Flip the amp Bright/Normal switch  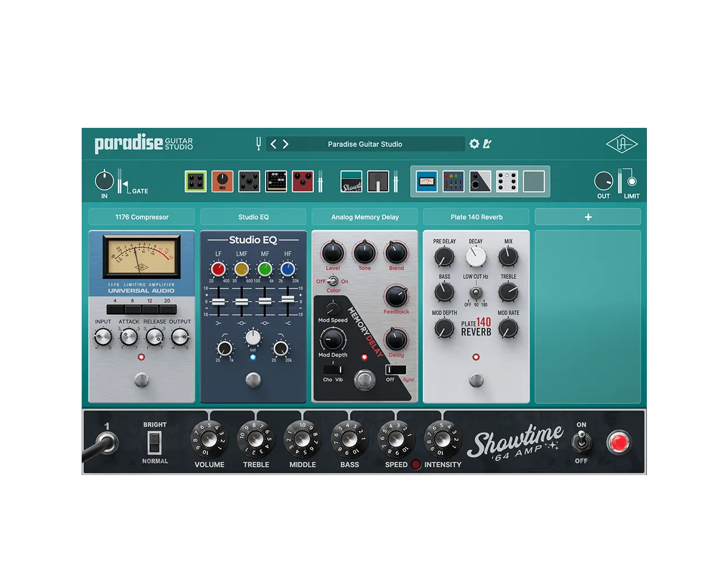click(x=155, y=442)
